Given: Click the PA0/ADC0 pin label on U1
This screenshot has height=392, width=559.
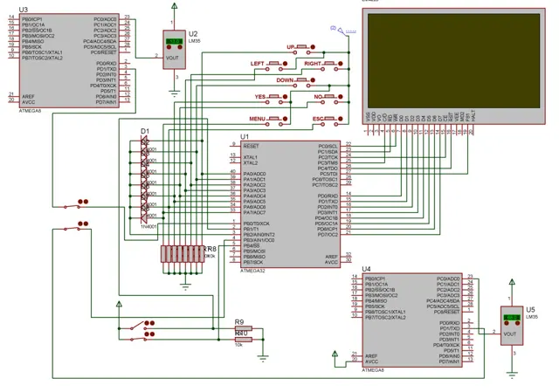Looking at the screenshot, I should point(254,174).
